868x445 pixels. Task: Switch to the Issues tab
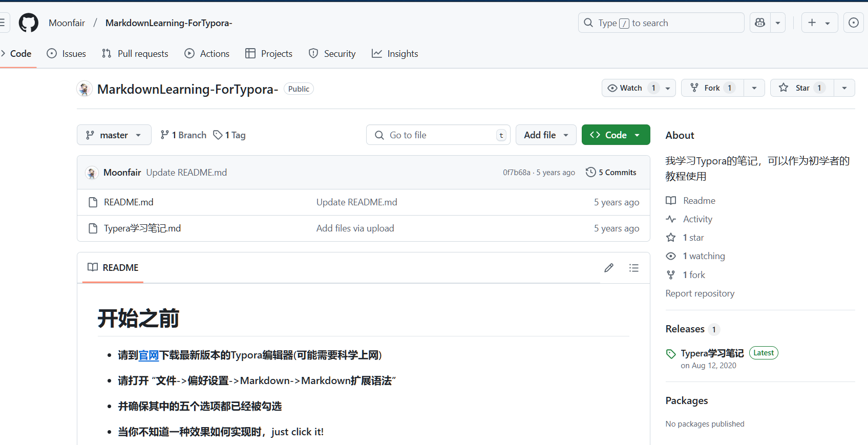67,54
